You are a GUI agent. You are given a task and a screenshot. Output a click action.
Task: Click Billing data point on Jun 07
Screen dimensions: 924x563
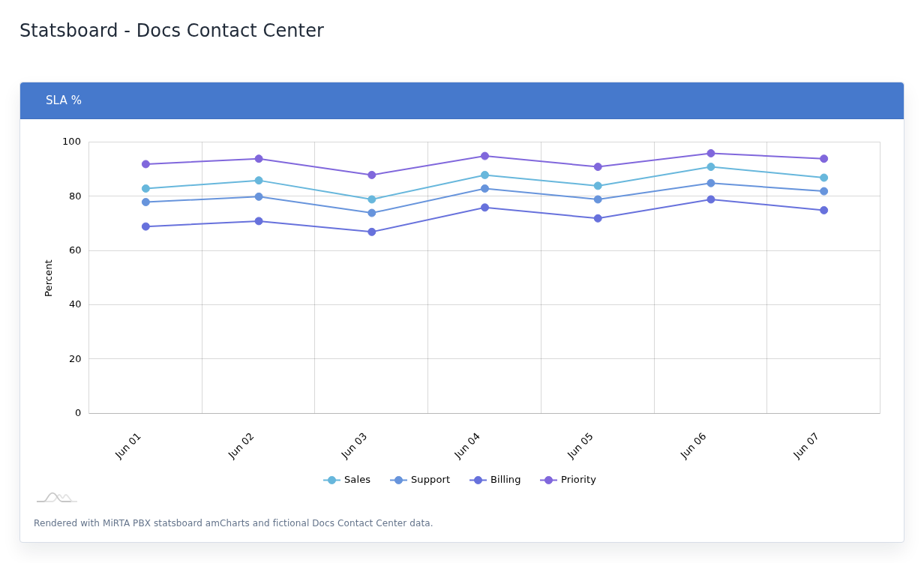(823, 211)
